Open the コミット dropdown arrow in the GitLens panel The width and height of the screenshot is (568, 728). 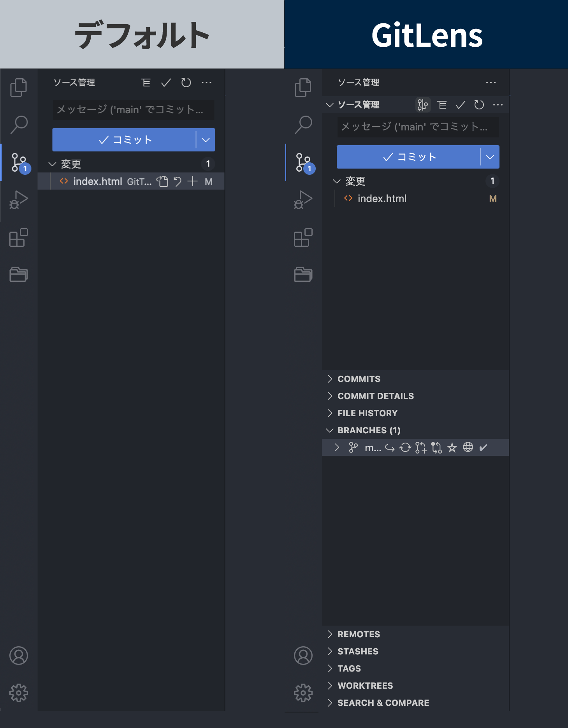[x=490, y=157]
